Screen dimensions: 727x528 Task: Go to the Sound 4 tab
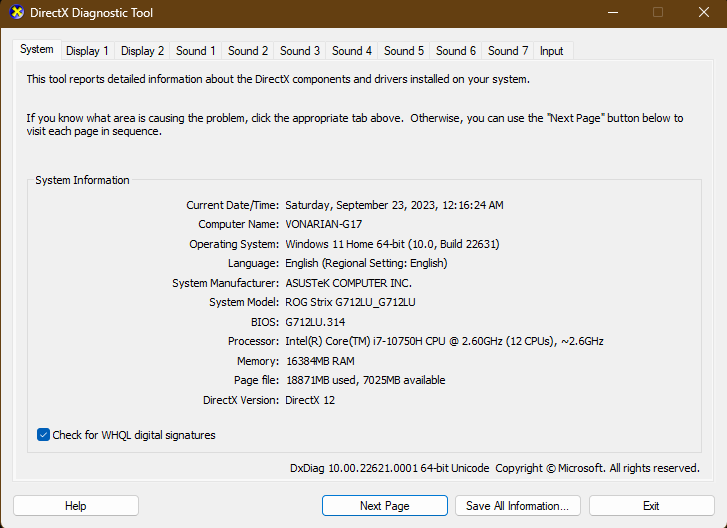pos(351,51)
